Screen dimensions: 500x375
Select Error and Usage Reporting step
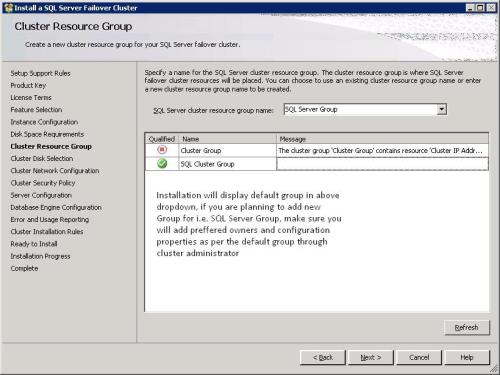point(50,220)
